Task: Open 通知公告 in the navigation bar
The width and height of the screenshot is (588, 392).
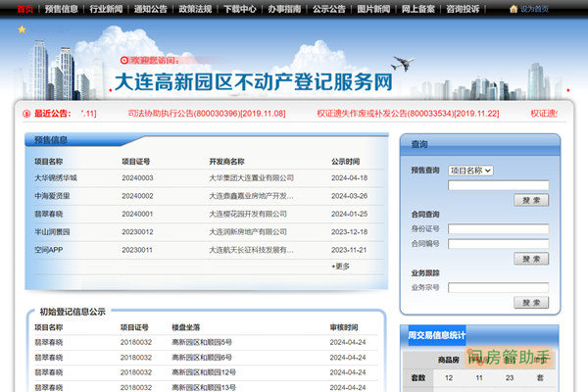Action: pyautogui.click(x=150, y=9)
